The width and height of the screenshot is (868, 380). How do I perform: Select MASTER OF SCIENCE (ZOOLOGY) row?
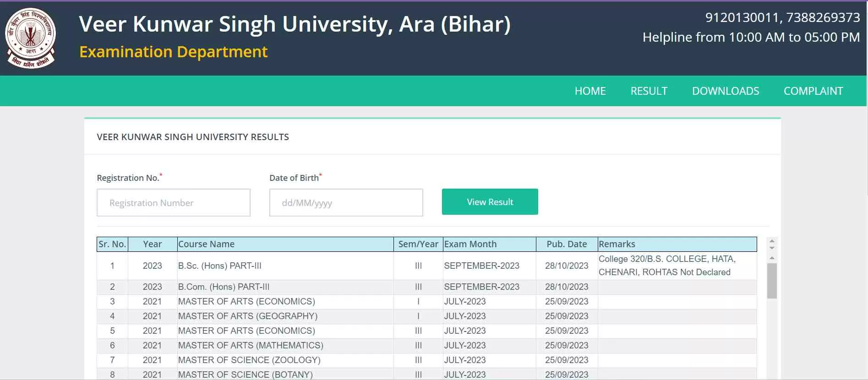click(426, 360)
